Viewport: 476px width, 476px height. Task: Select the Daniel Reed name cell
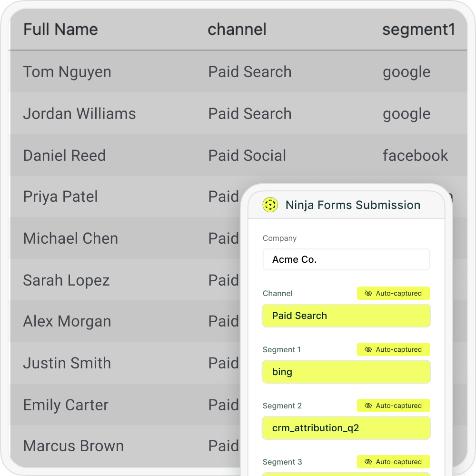coord(64,156)
